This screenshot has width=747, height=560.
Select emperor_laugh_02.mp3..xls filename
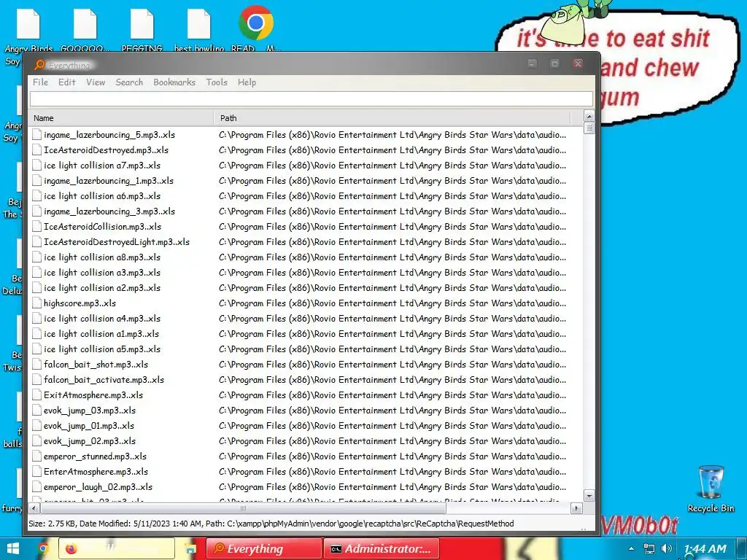coord(98,486)
